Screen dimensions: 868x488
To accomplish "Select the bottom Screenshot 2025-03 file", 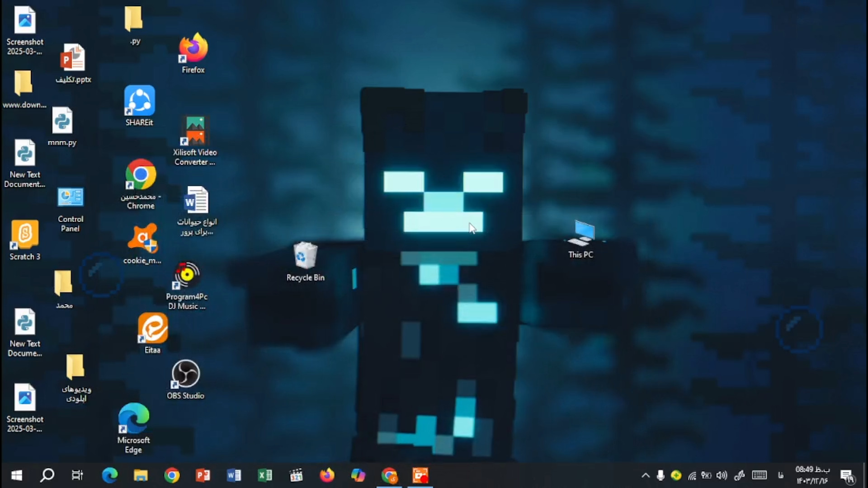I will point(25,408).
